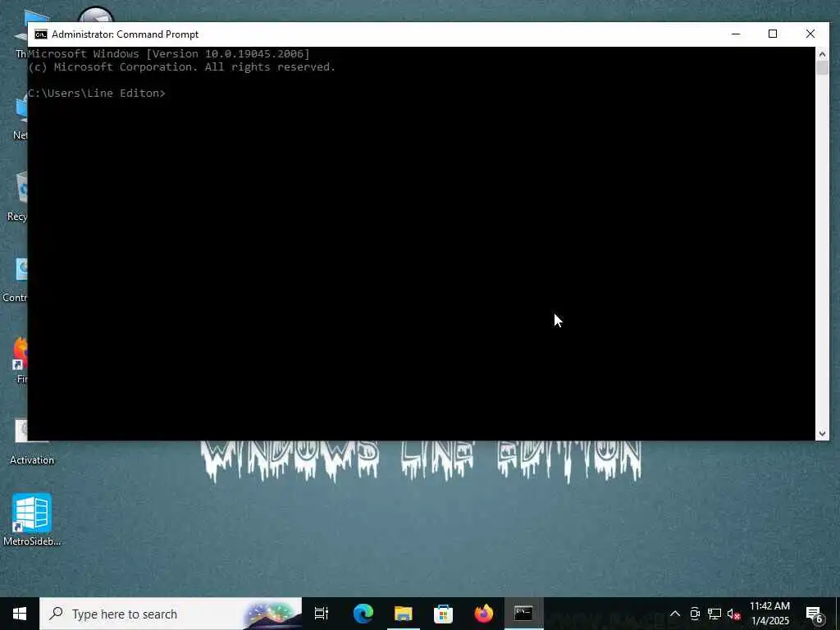Select the Activation desktop icon
This screenshot has width=840, height=630.
click(32, 441)
